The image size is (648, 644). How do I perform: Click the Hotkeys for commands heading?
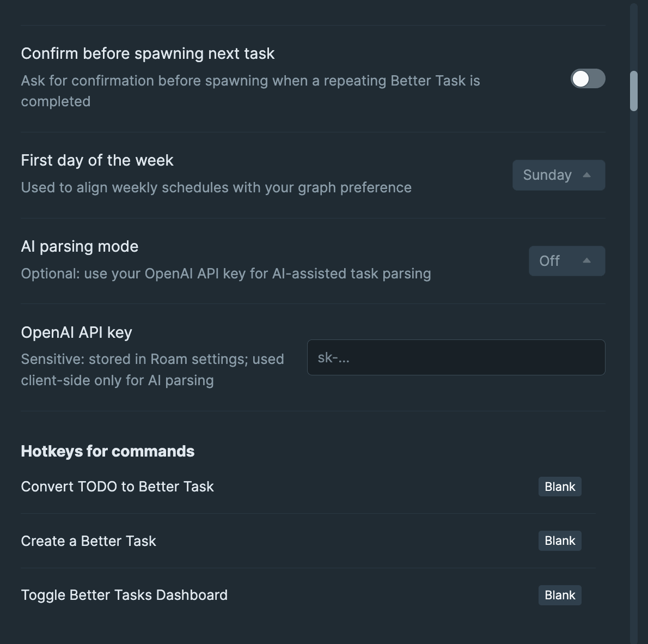[107, 451]
